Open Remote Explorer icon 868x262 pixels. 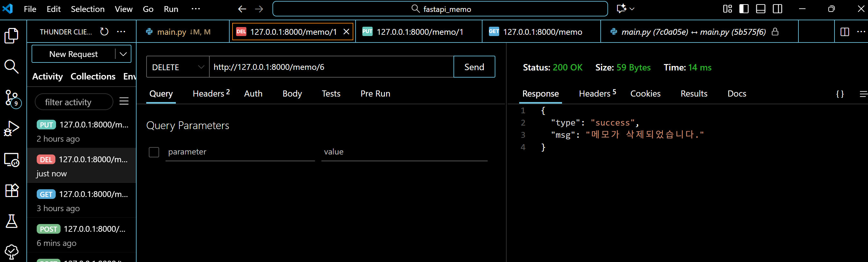coord(12,160)
